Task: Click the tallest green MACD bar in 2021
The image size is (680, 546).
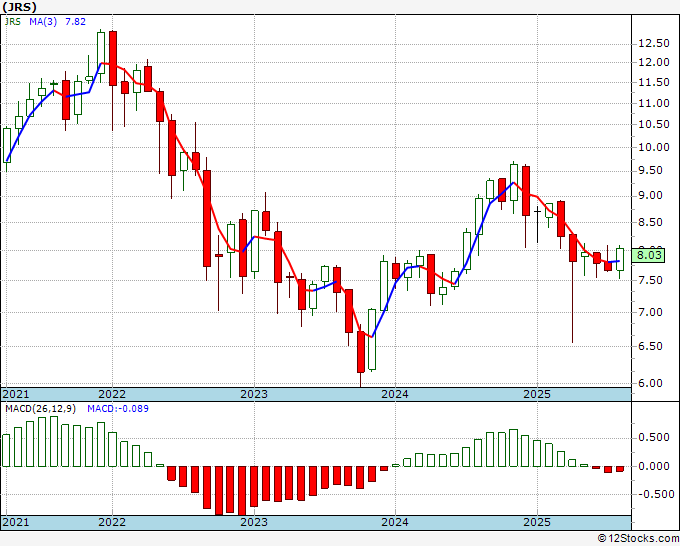Action: pyautogui.click(x=54, y=441)
